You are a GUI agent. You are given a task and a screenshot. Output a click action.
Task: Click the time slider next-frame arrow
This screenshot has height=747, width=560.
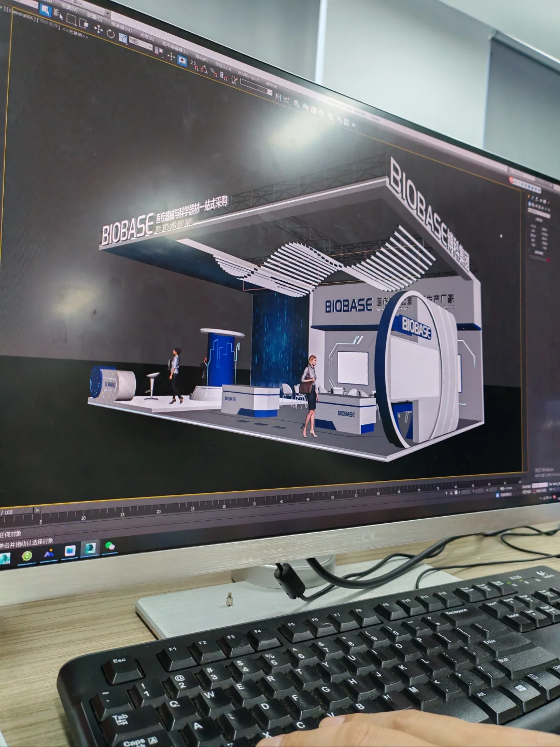click(x=37, y=510)
